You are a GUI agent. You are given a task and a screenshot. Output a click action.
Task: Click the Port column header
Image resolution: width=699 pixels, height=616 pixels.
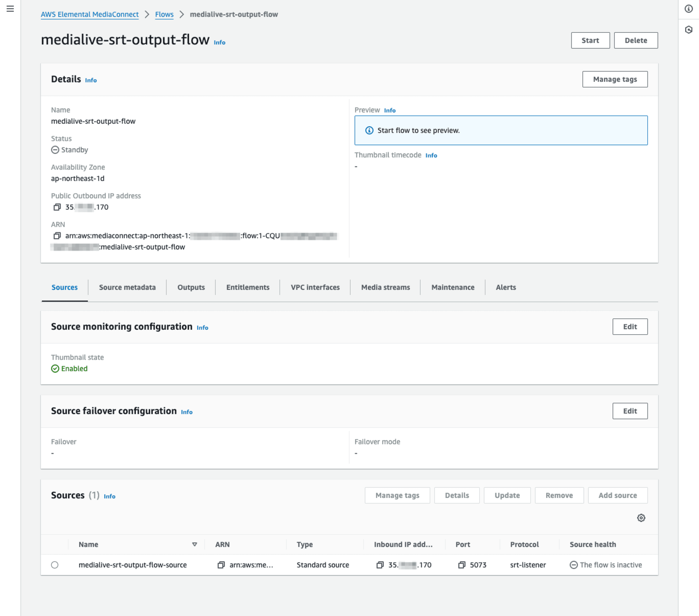point(463,544)
